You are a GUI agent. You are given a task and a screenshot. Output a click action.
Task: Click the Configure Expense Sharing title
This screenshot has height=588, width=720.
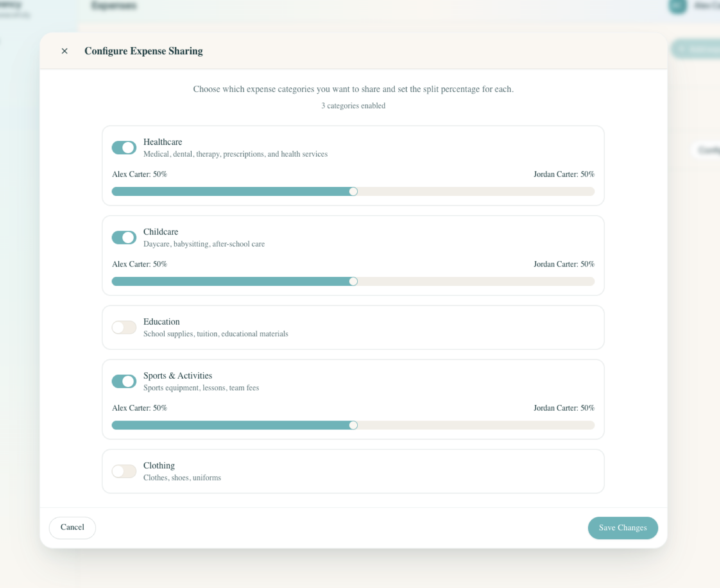pos(144,51)
